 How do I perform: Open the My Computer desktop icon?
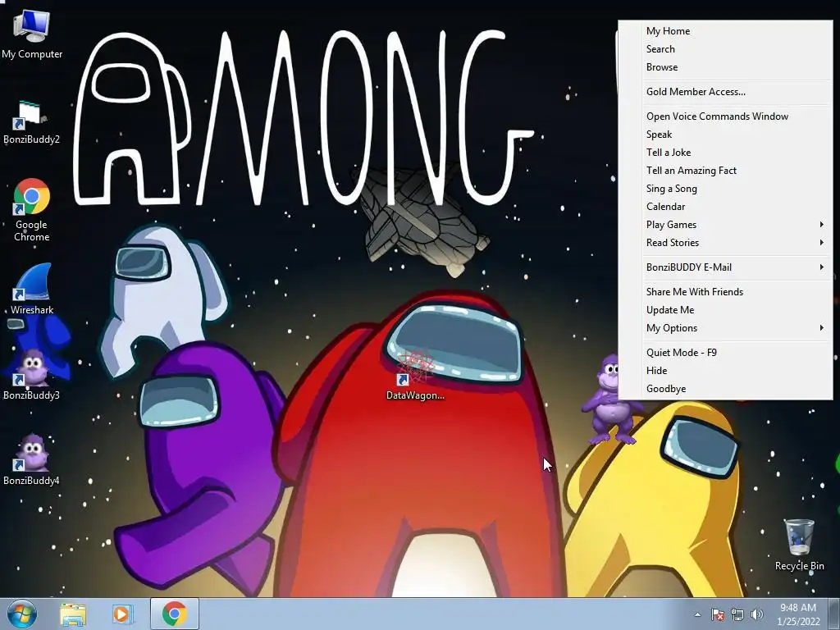click(32, 34)
